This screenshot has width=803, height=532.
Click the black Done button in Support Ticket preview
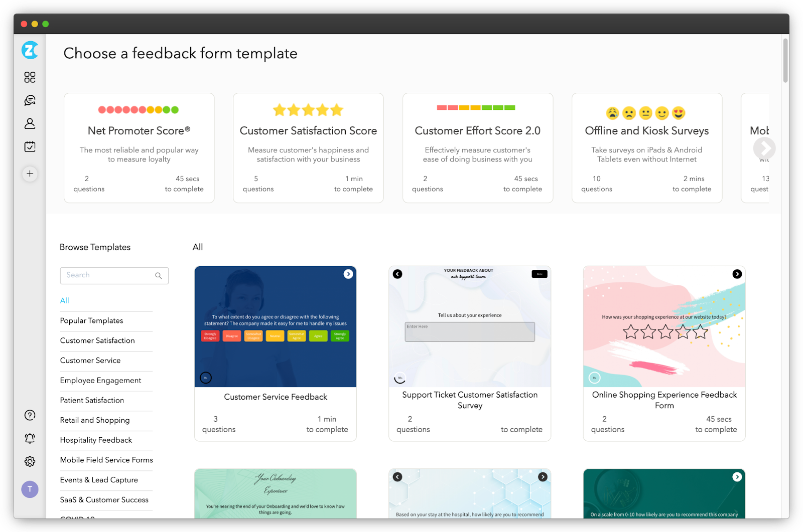(540, 274)
